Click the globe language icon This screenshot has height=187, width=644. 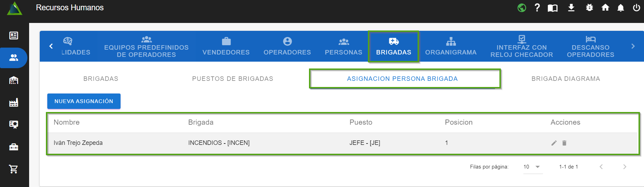click(x=522, y=8)
